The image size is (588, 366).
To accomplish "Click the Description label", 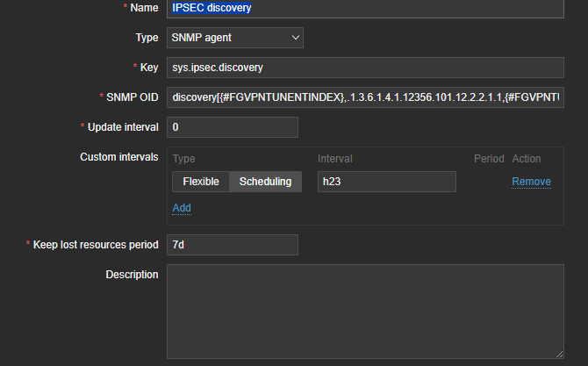I will click(132, 275).
